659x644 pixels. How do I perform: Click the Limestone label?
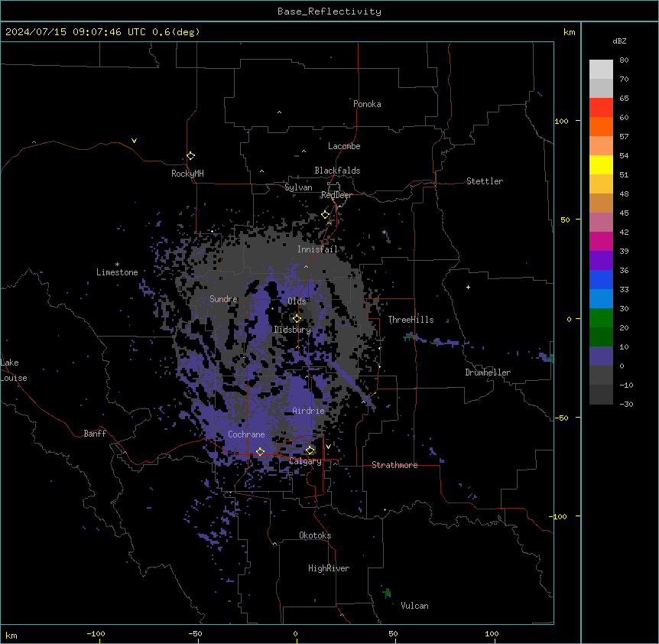click(x=117, y=272)
